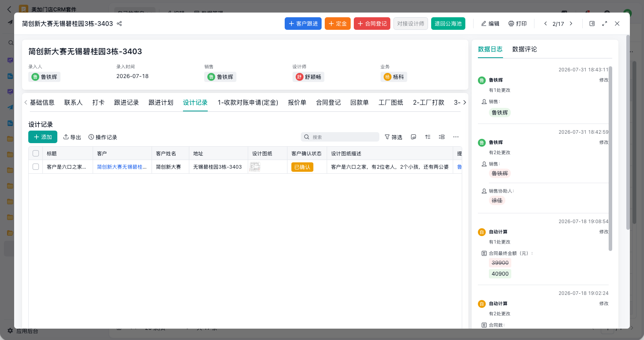
Task: Click the red 合同登记 button
Action: point(372,24)
